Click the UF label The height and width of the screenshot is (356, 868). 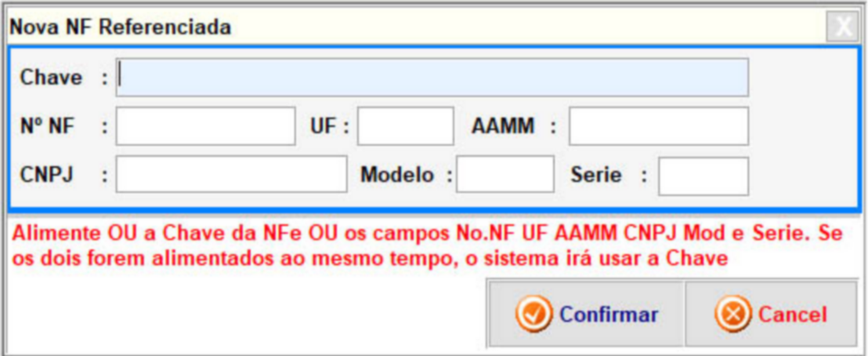(324, 126)
